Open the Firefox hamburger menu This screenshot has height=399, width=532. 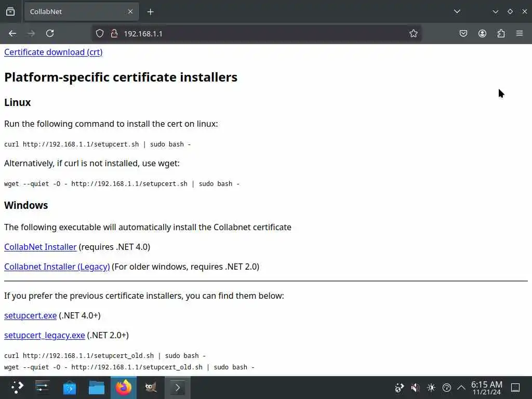click(520, 33)
